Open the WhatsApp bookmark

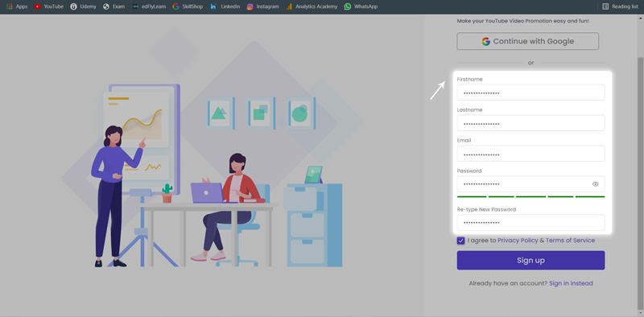[361, 6]
